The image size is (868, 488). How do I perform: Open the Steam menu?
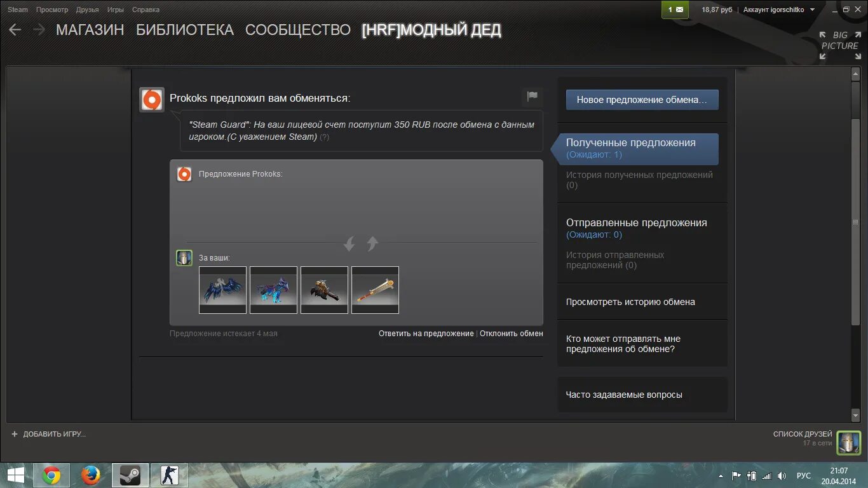[18, 10]
